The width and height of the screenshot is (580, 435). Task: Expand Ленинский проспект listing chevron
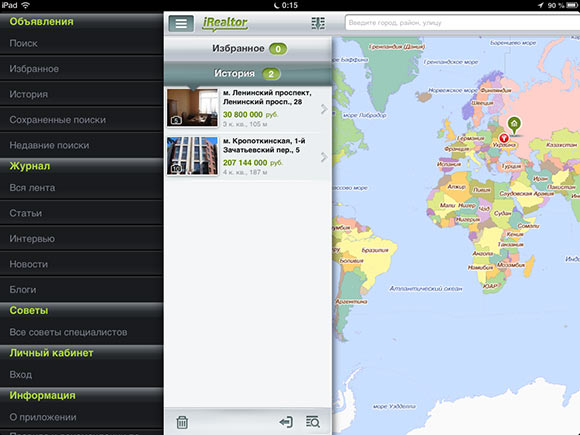[x=324, y=109]
